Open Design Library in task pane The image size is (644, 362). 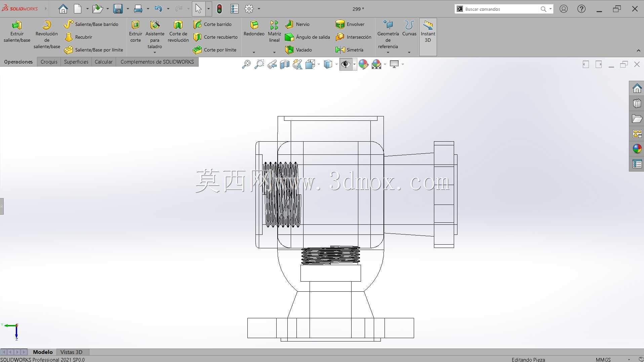tap(637, 104)
